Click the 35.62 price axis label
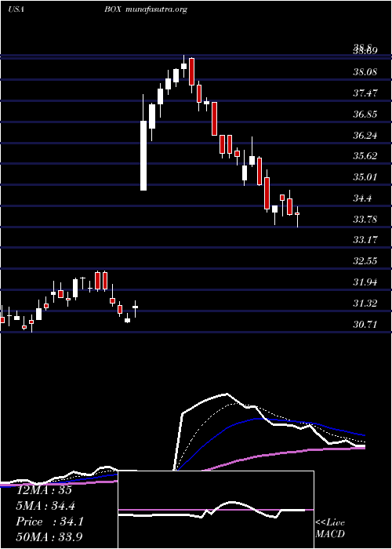 365,156
